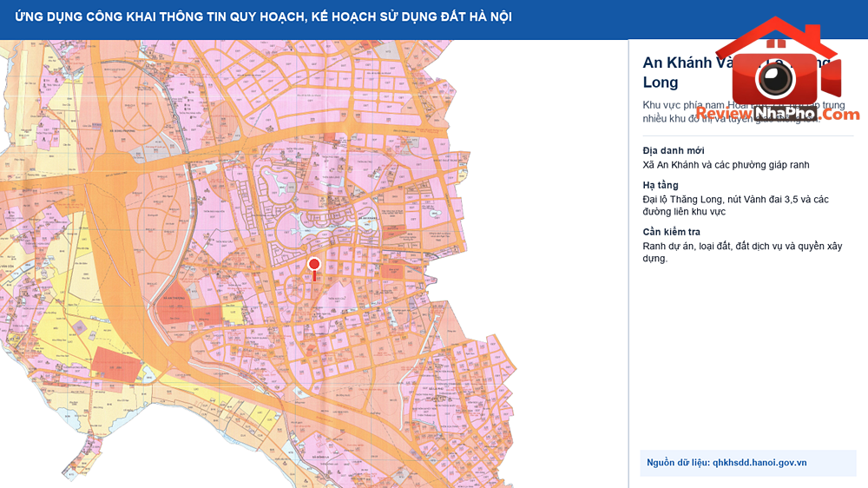Click the red location pin on the map
The image size is (868, 488).
(x=314, y=268)
